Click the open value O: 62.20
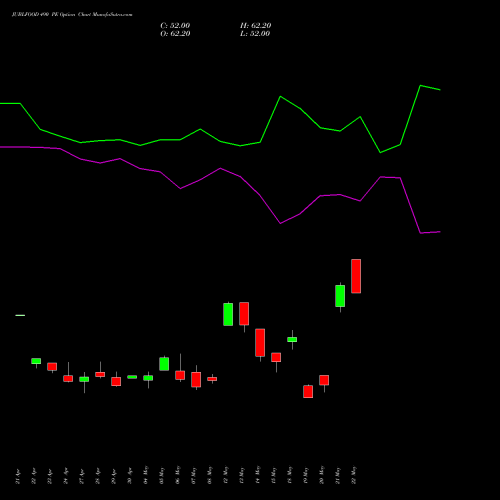Image resolution: width=500 pixels, height=500 pixels. point(175,34)
